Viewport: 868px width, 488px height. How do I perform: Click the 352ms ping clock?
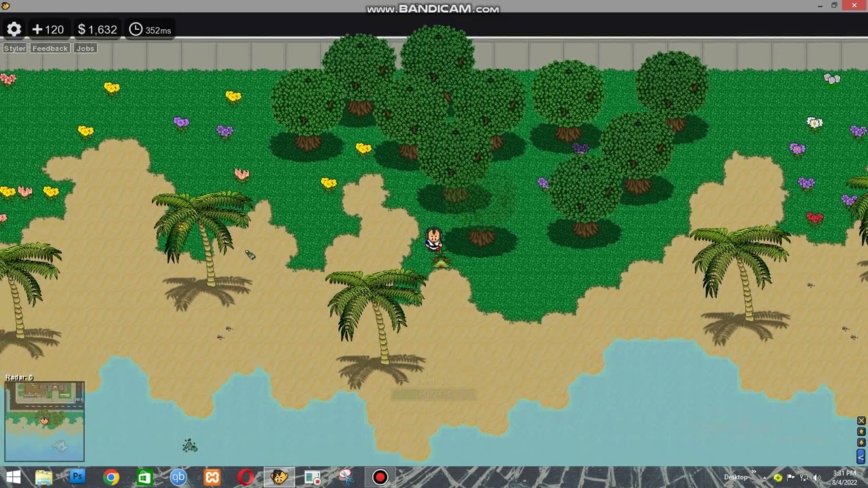(x=151, y=30)
